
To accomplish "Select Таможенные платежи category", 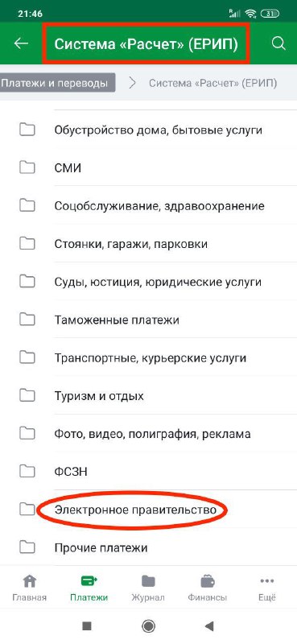I will pyautogui.click(x=148, y=320).
